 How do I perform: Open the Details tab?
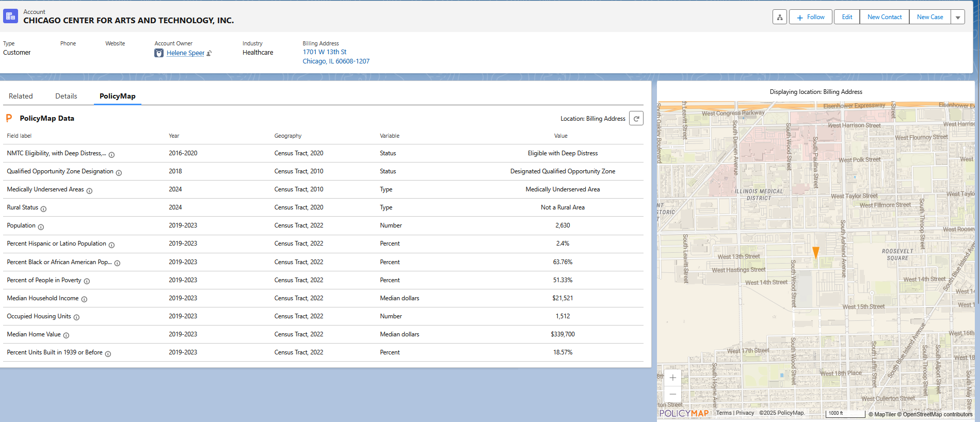pyautogui.click(x=66, y=96)
